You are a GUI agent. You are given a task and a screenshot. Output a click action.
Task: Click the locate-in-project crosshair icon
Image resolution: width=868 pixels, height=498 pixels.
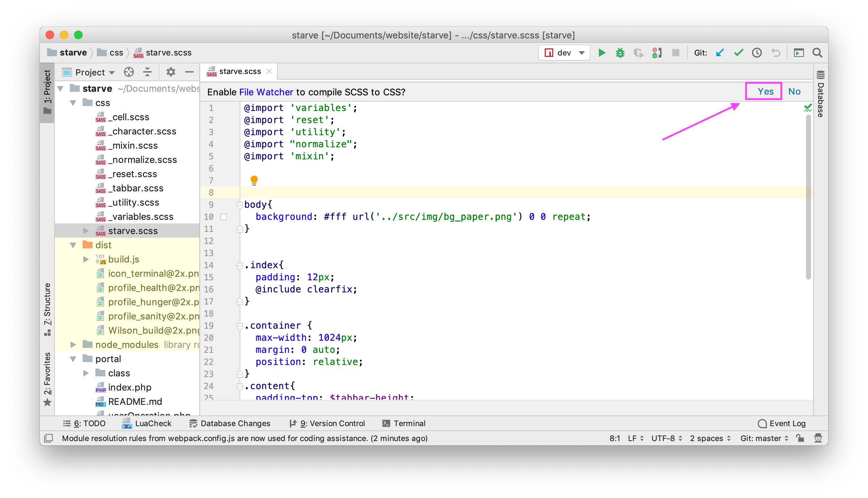tap(129, 72)
